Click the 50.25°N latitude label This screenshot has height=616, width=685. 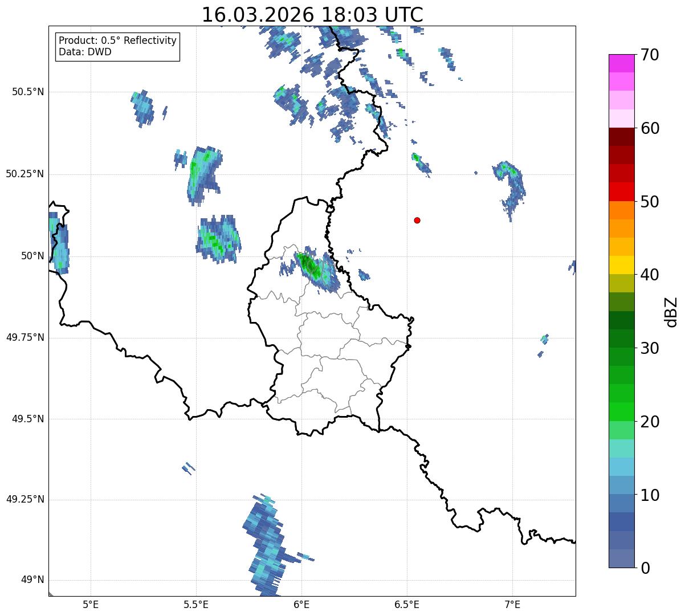click(x=25, y=174)
